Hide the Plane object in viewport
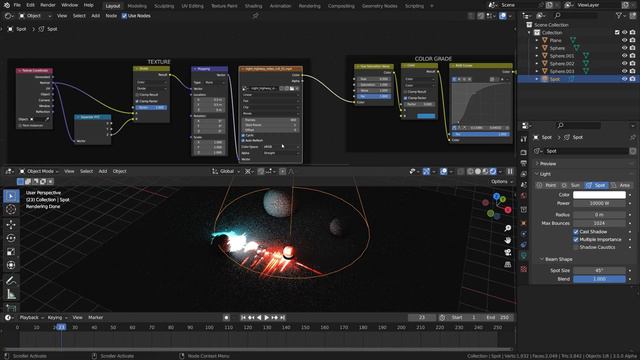The image size is (640, 360). coord(624,40)
